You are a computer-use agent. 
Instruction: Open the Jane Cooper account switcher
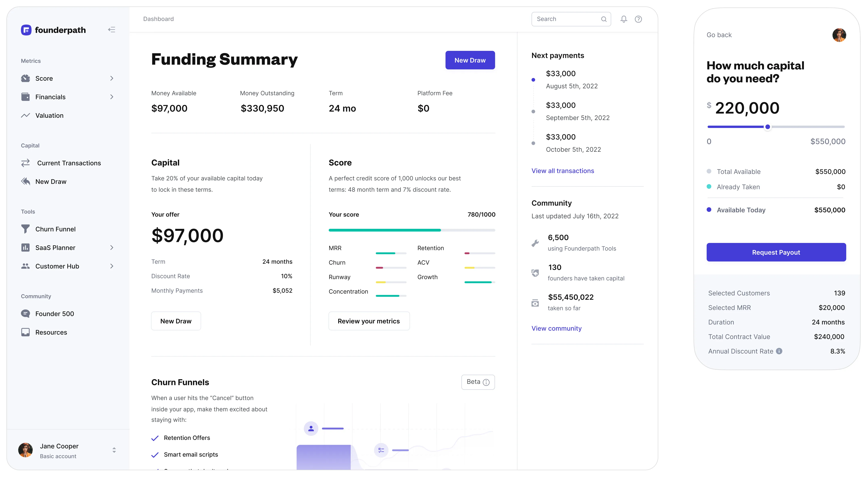point(114,450)
